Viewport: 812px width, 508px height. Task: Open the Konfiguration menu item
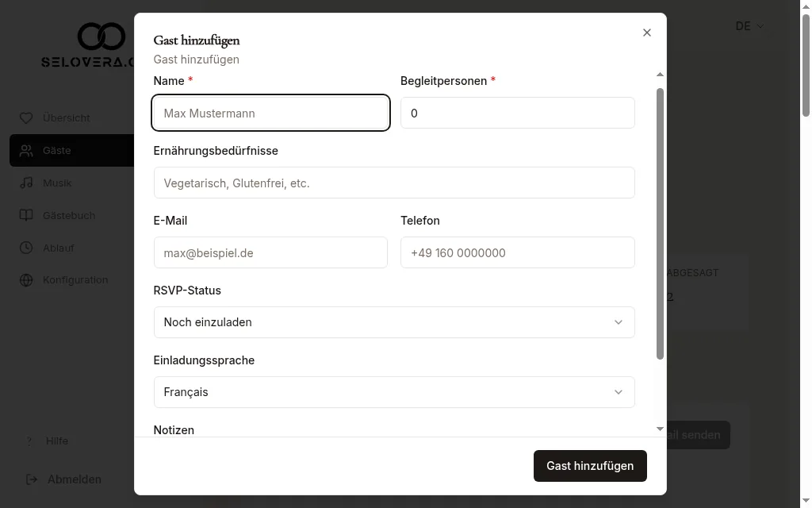[71, 280]
